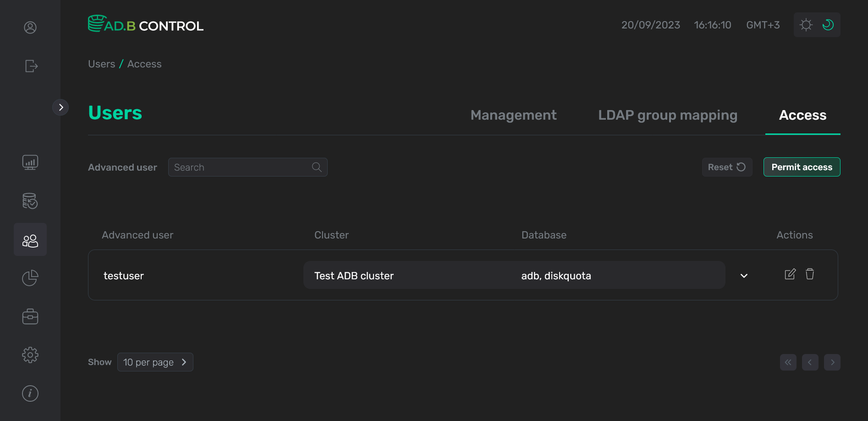Expand the left sidebar navigation
Viewport: 868px width, 421px height.
point(60,107)
